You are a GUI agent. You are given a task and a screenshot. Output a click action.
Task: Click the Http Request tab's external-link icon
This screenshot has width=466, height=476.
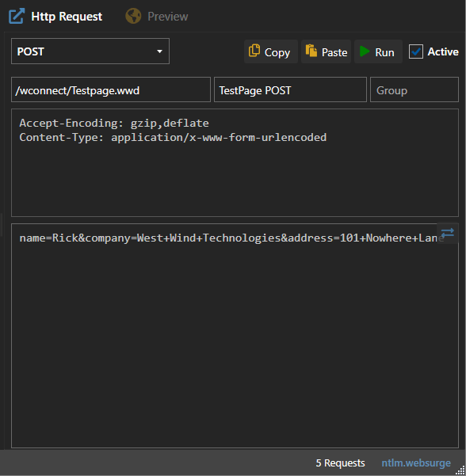[17, 17]
